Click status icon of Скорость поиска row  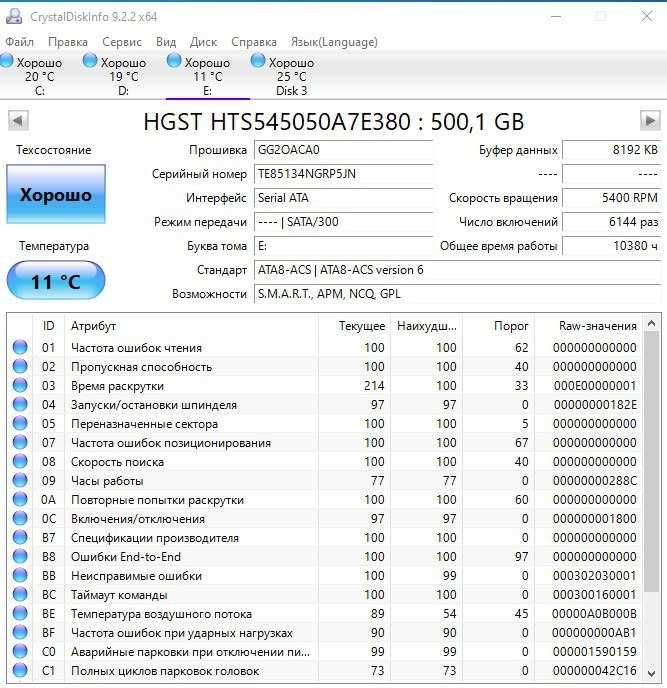(x=20, y=461)
